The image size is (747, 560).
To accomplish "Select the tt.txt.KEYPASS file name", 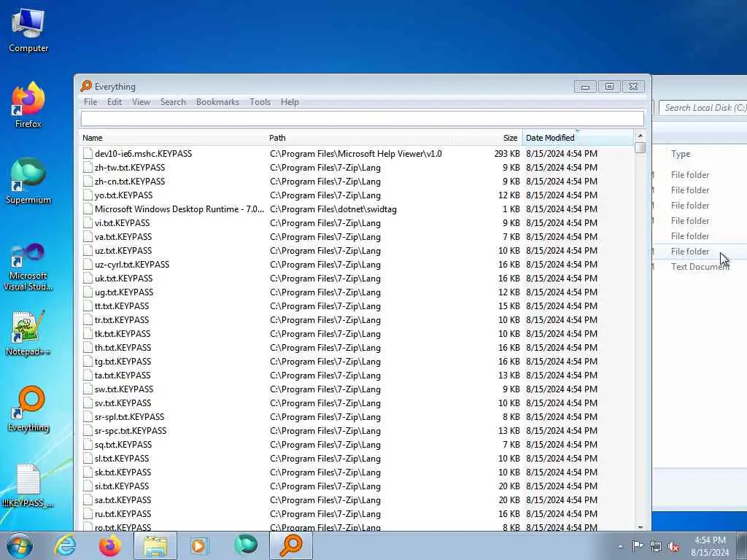I will pyautogui.click(x=122, y=306).
